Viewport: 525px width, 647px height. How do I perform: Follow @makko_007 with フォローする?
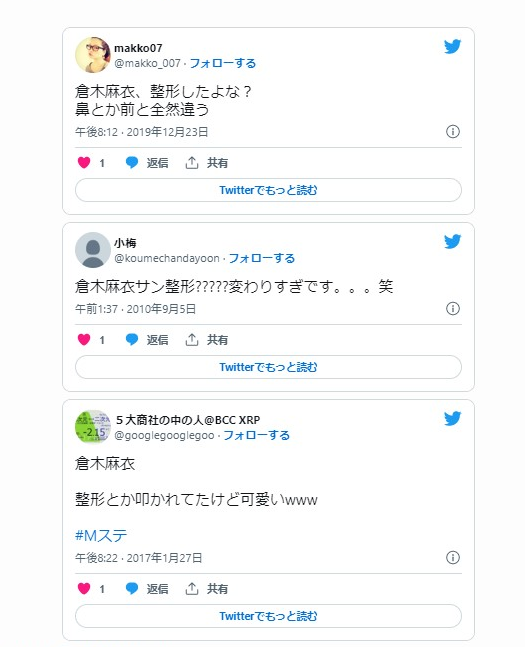[x=223, y=63]
